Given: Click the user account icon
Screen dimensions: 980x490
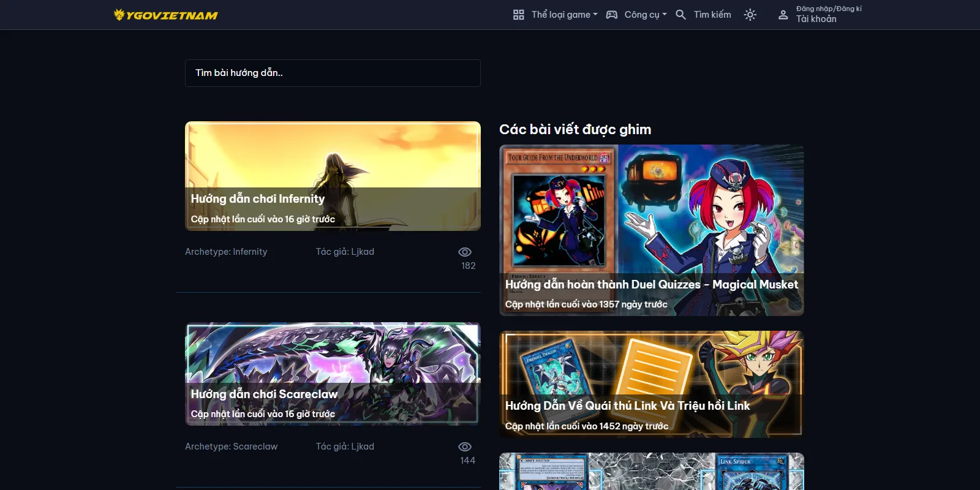Looking at the screenshot, I should coord(783,15).
